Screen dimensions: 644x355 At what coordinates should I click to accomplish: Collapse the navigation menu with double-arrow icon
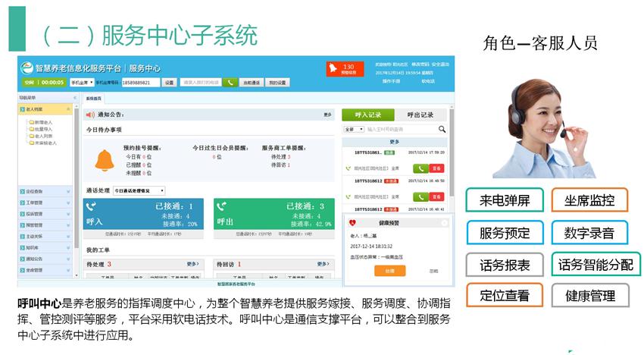[74, 98]
